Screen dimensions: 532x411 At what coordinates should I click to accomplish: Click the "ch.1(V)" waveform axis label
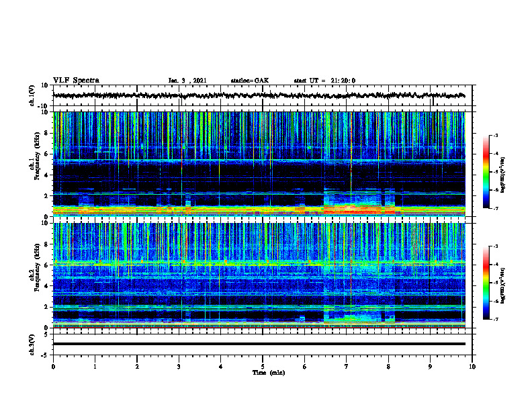click(x=32, y=95)
